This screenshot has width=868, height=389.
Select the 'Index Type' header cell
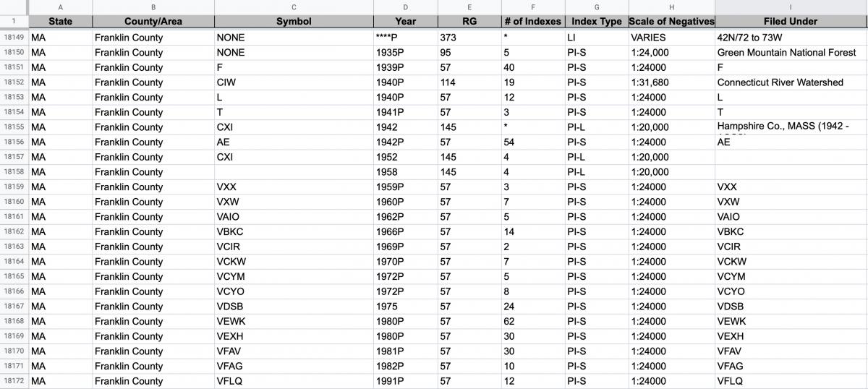click(595, 22)
